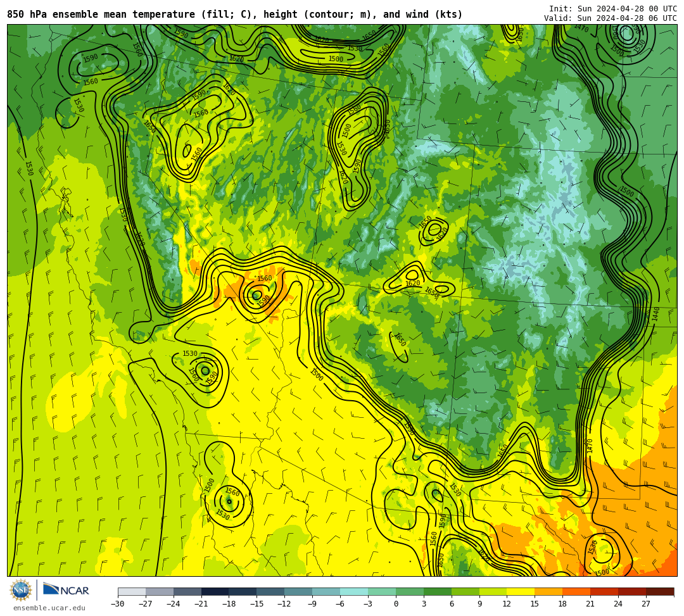The image size is (684, 616).
Task: Pick the -15 to -12 colorbar segment
Action: pyautogui.click(x=271, y=591)
